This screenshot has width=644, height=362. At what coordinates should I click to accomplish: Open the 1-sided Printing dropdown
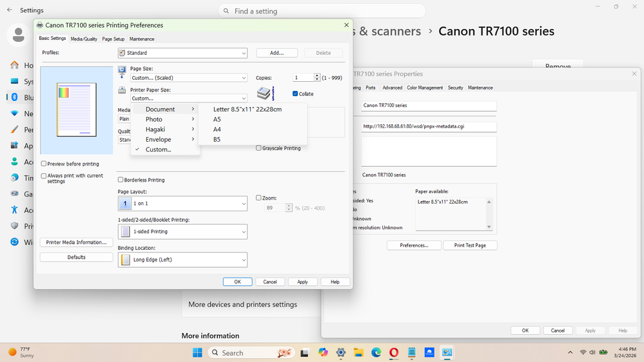(183, 231)
